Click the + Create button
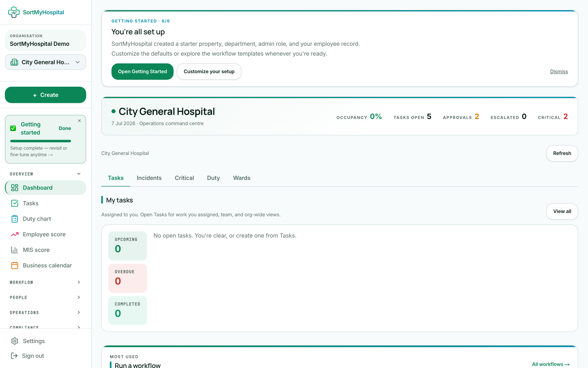This screenshot has width=588, height=368. pos(46,95)
